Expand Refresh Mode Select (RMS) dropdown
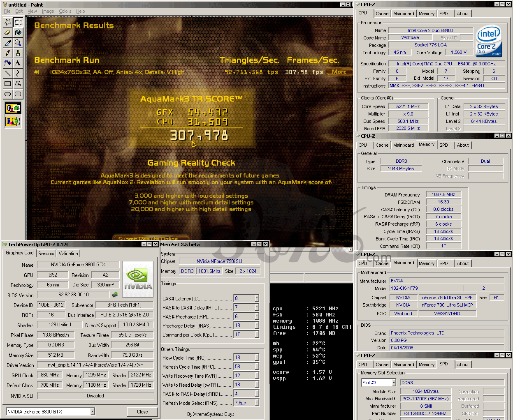Image resolution: width=513 pixels, height=420 pixels. [x=257, y=403]
